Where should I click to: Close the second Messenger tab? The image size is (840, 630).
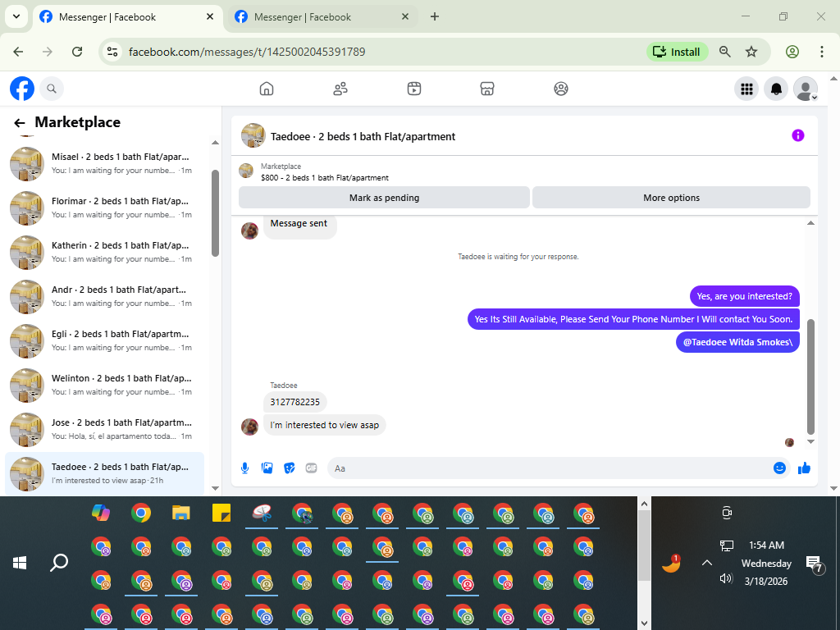pos(405,16)
